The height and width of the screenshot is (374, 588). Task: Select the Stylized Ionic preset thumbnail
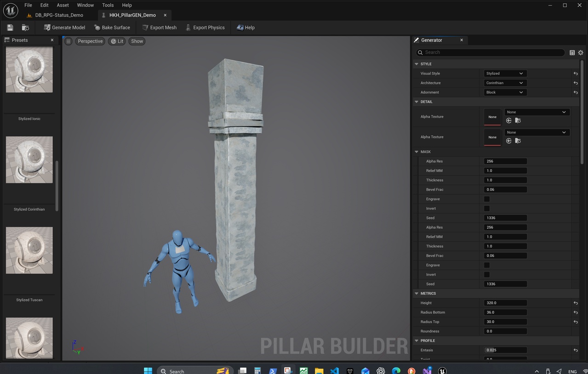29,69
